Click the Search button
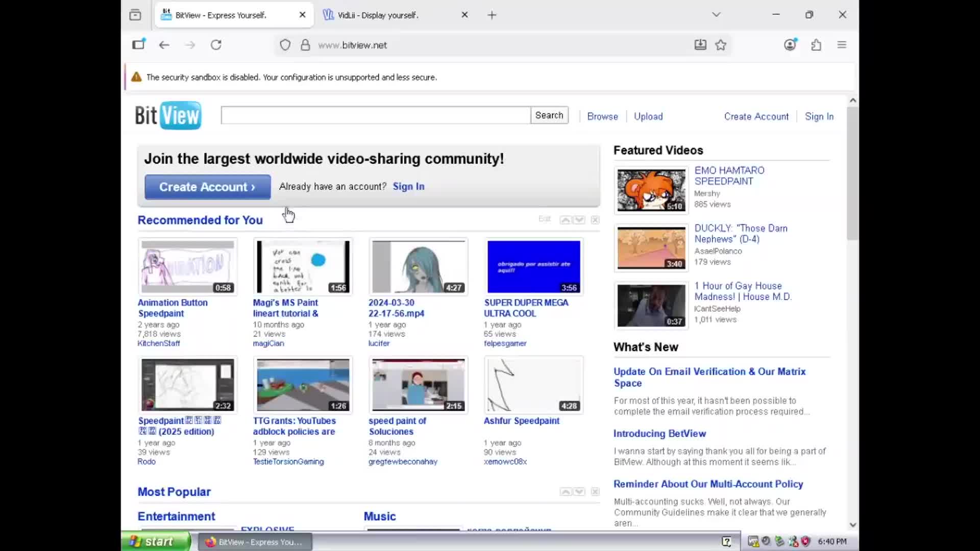The height and width of the screenshot is (551, 980). [x=549, y=115]
